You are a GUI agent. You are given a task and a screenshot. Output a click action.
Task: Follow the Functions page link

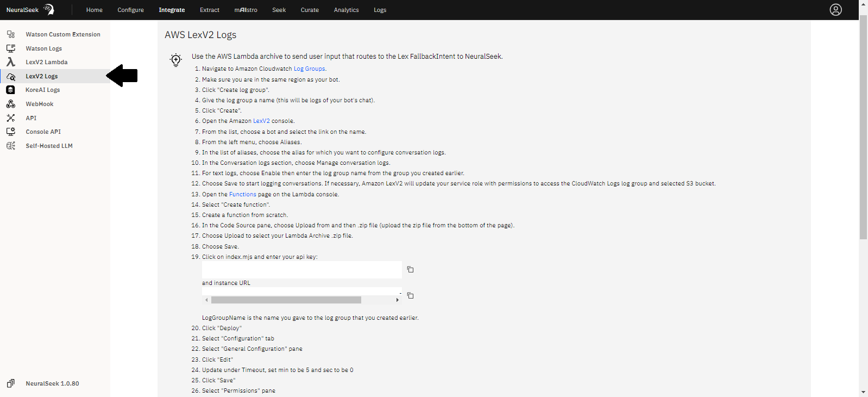coord(243,194)
